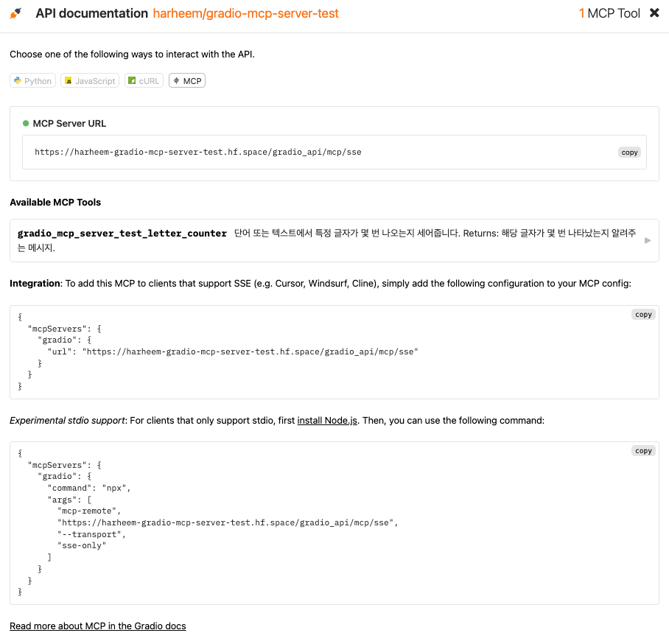Copy the MCP Server URL
The width and height of the screenshot is (669, 644).
[629, 153]
